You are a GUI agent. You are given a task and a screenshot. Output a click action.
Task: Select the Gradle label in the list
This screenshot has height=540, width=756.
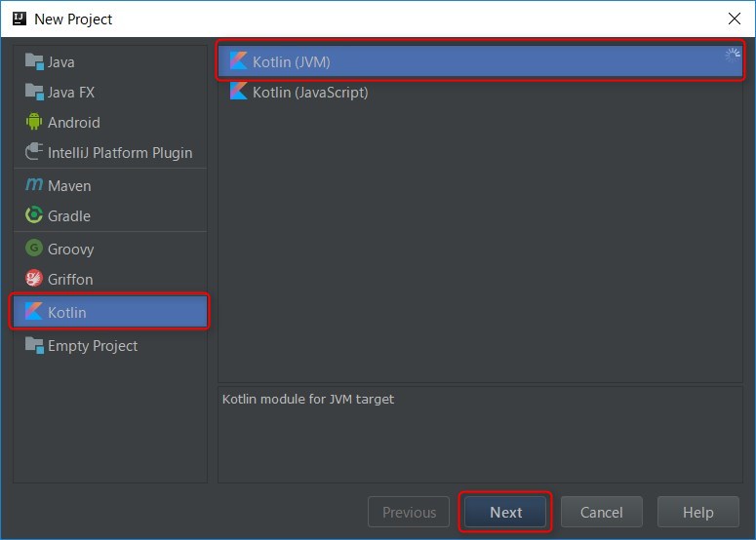click(69, 215)
